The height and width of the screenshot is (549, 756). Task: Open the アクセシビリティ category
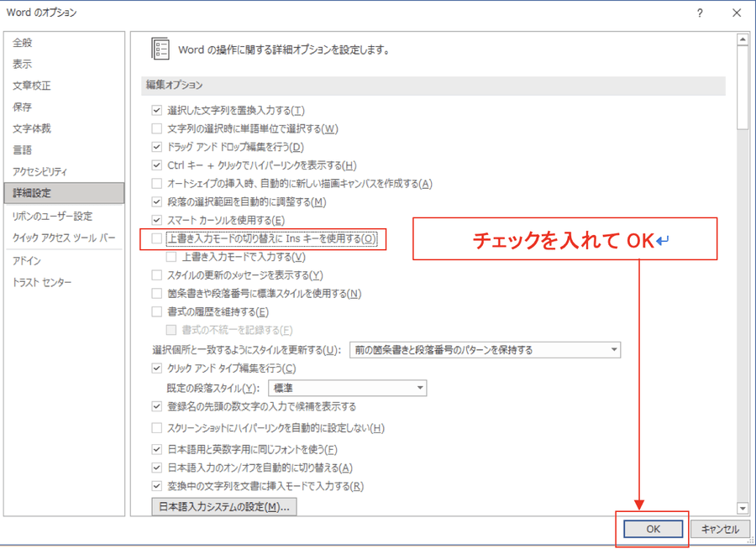pos(64,171)
